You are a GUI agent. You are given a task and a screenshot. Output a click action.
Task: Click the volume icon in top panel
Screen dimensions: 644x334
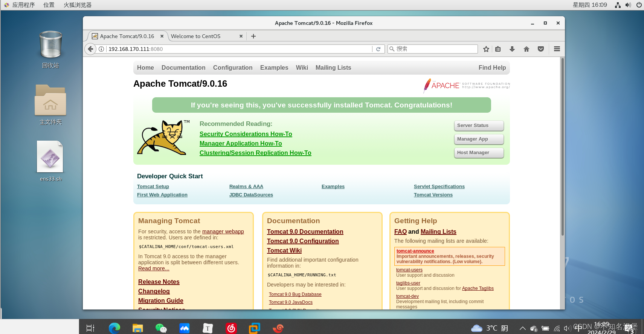(x=628, y=5)
